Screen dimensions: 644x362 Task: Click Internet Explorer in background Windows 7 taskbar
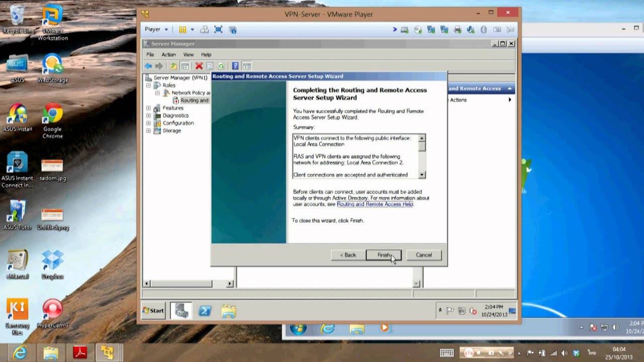click(x=328, y=329)
